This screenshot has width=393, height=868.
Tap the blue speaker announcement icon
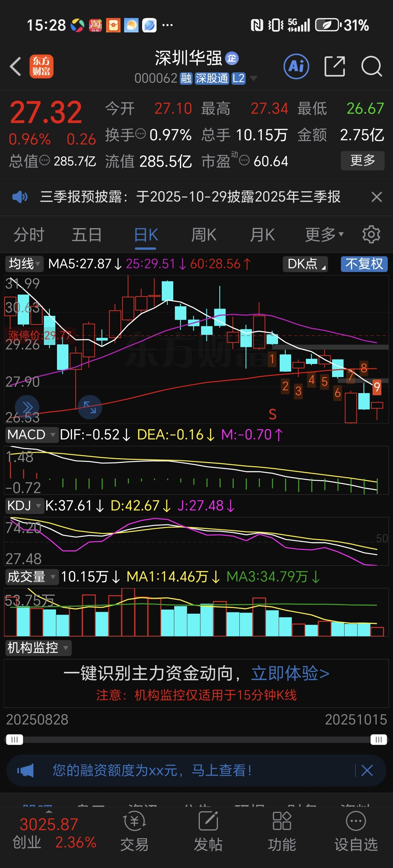tap(20, 197)
